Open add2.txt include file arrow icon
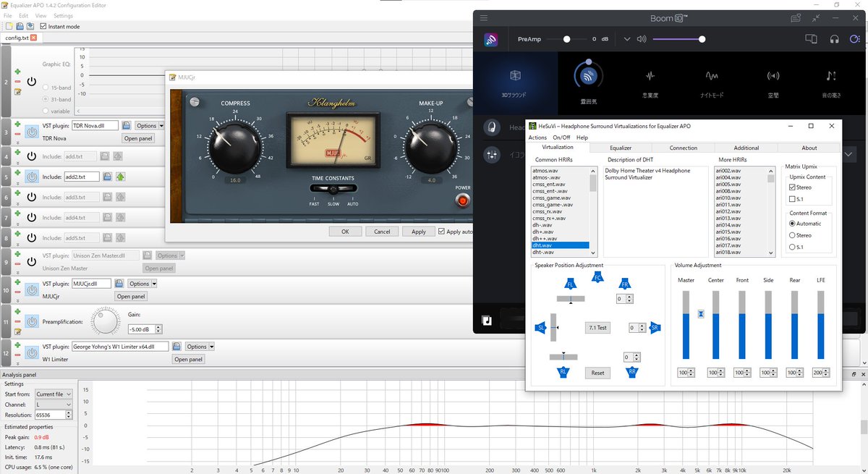This screenshot has width=868, height=474. (x=120, y=177)
